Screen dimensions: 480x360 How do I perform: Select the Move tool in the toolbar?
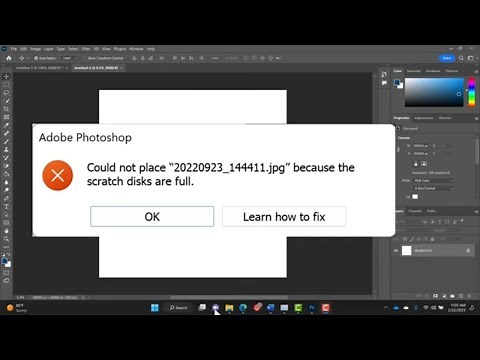[x=6, y=76]
